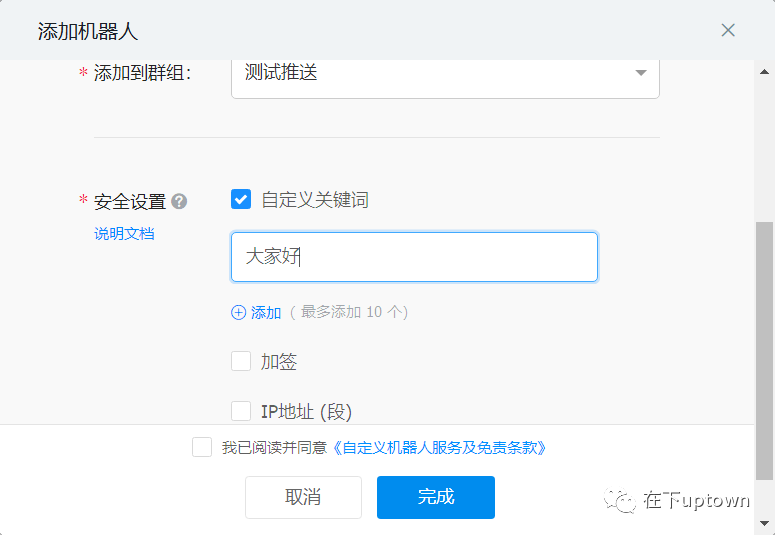Tick the IP地址 (段) checkbox
This screenshot has height=535, width=775.
coord(241,411)
